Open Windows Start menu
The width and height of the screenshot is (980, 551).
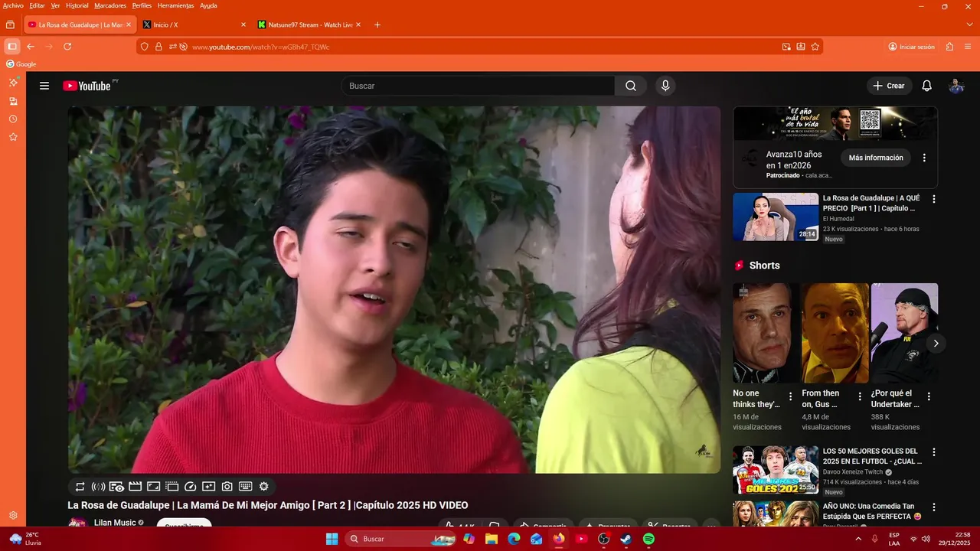(x=332, y=539)
